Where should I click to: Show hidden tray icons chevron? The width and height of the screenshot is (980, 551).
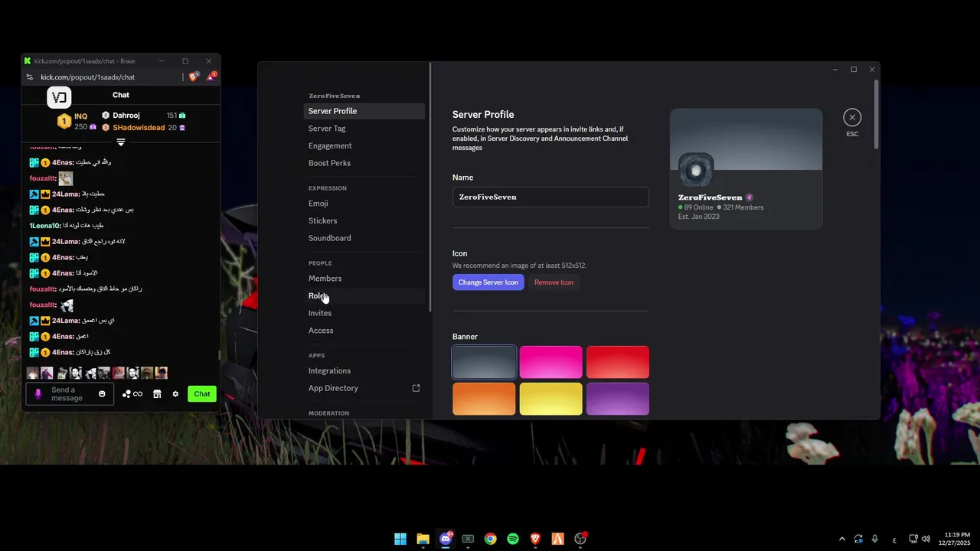click(x=842, y=539)
